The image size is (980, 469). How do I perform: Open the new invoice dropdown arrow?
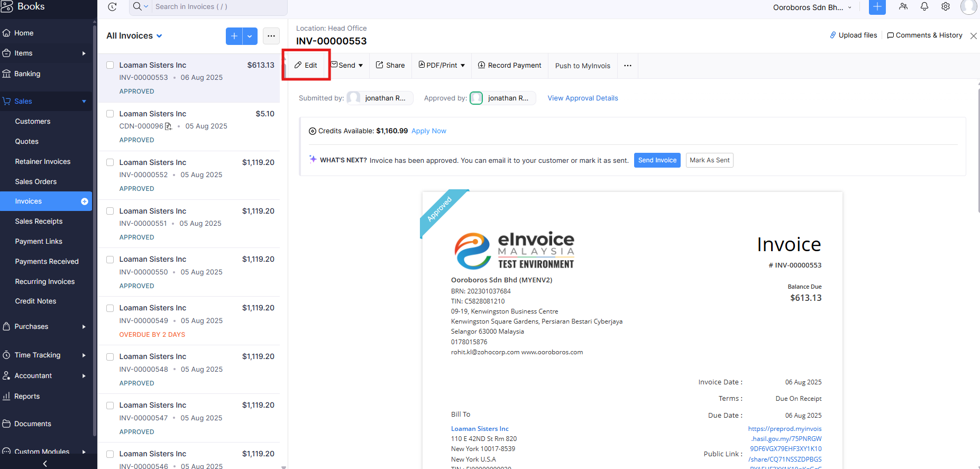pos(250,36)
